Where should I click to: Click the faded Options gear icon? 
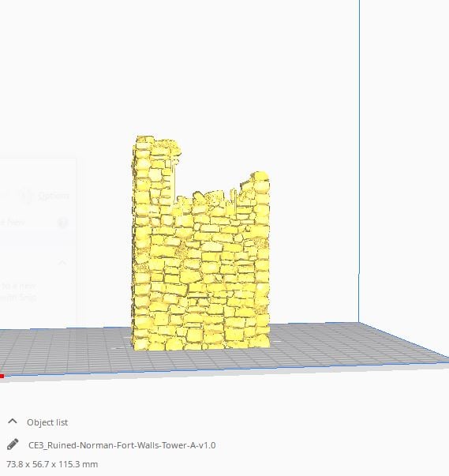click(x=27, y=196)
